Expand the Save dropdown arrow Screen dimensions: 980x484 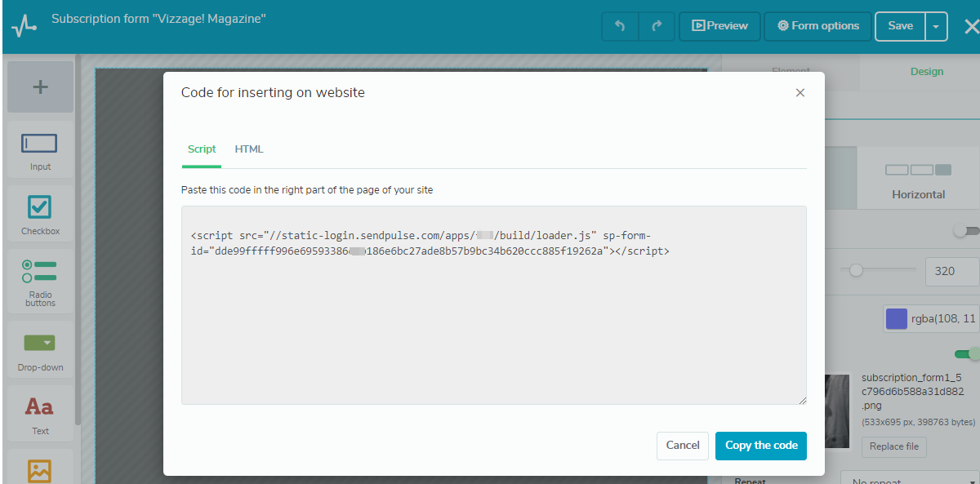pyautogui.click(x=936, y=26)
